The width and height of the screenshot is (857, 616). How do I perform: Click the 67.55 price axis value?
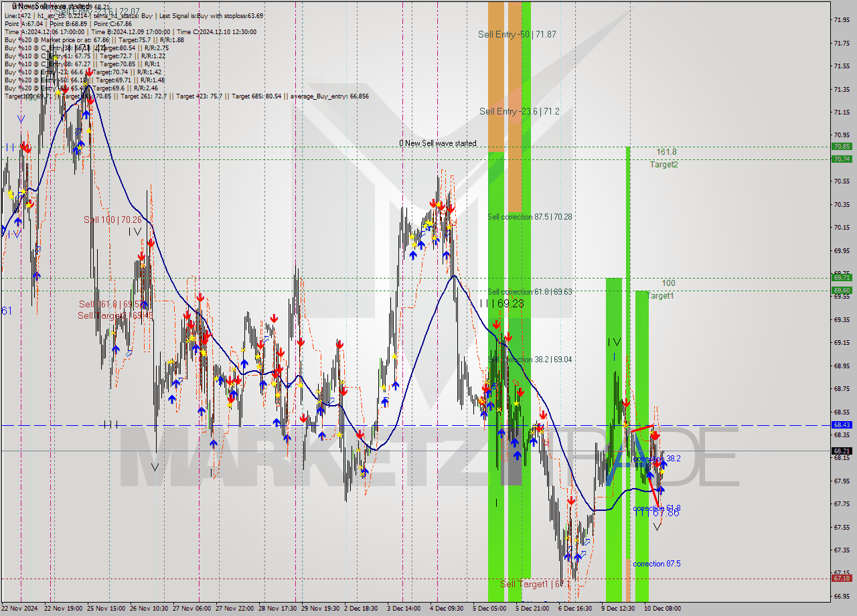tap(842, 527)
